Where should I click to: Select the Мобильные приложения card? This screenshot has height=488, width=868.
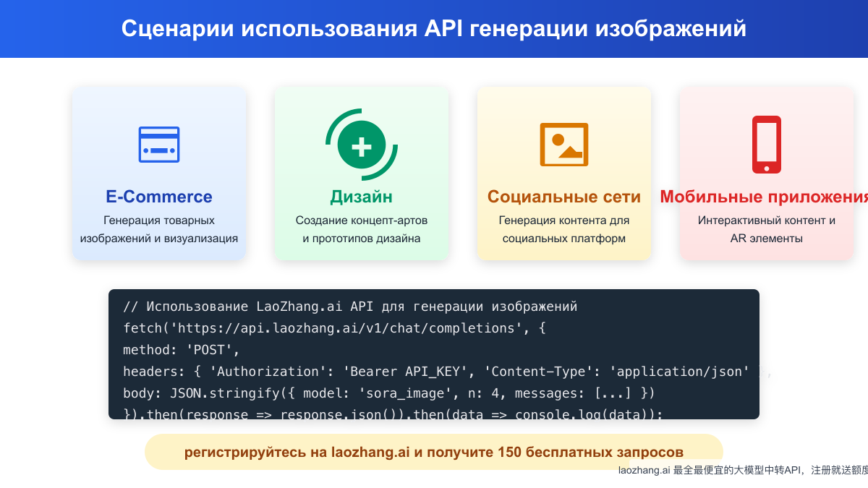coord(767,174)
